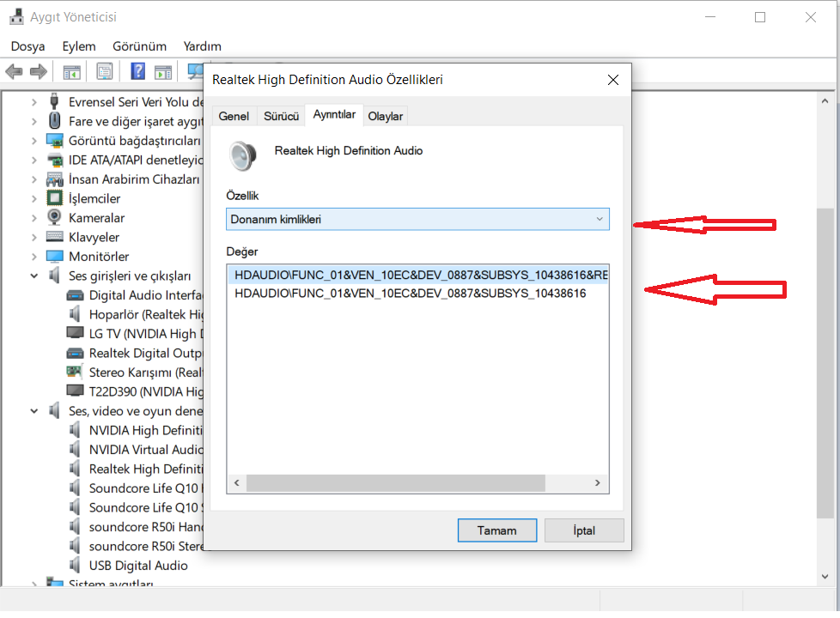The width and height of the screenshot is (840, 618).
Task: Show/hide console tree toolbar icon
Action: click(x=72, y=71)
